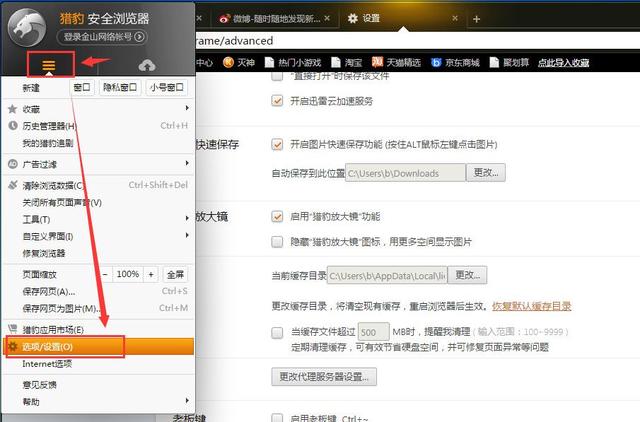Viewport: 640px width, 422px height.
Task: Click the Liebao leopard logo
Action: click(x=26, y=27)
